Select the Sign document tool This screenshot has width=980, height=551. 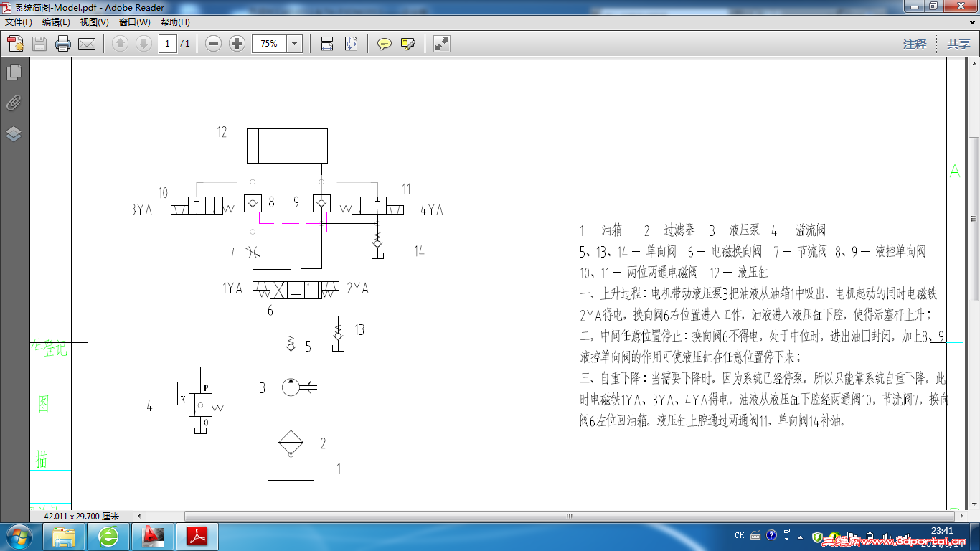pyautogui.click(x=407, y=43)
